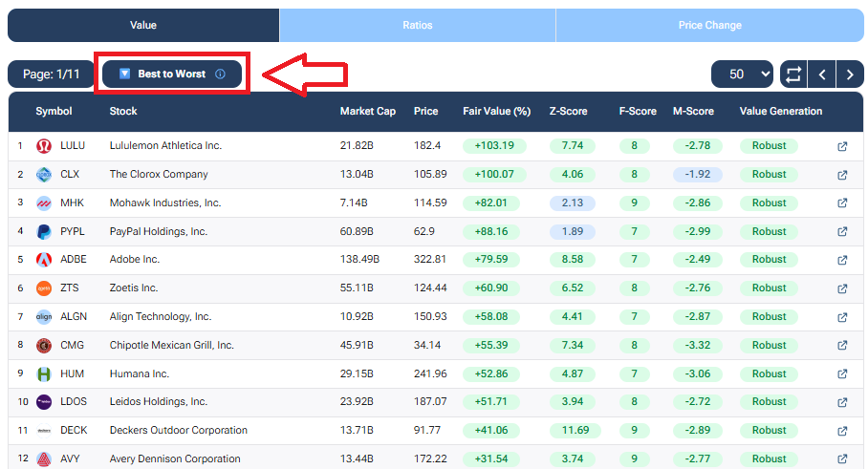Open external link icon for Lululemon row

842,146
